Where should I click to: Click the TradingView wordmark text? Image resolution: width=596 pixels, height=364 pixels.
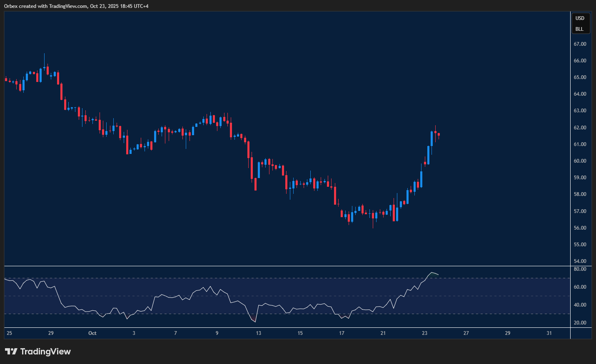tap(45, 352)
